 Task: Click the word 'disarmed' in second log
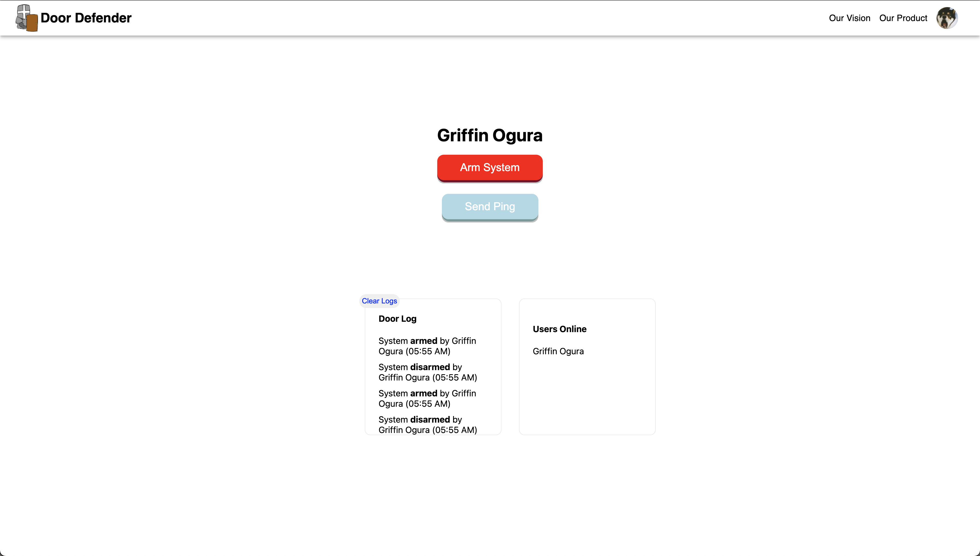coord(430,367)
